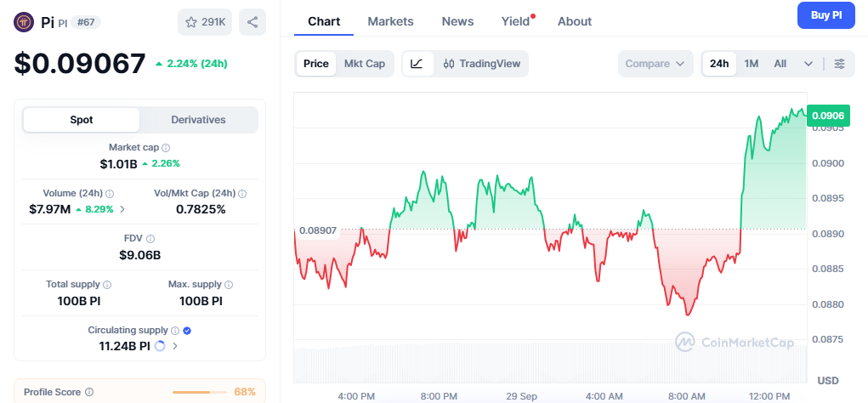Image resolution: width=868 pixels, height=403 pixels.
Task: Click the Total supply info icon
Action: [107, 285]
